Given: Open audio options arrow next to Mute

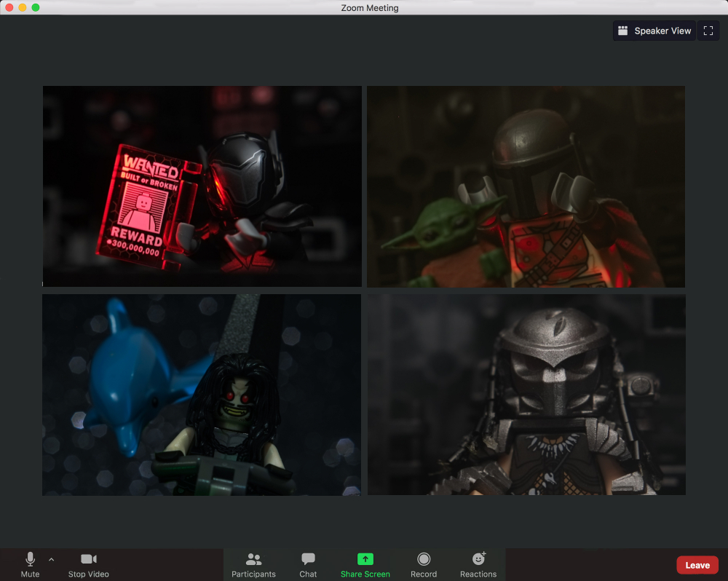Looking at the screenshot, I should [x=52, y=560].
